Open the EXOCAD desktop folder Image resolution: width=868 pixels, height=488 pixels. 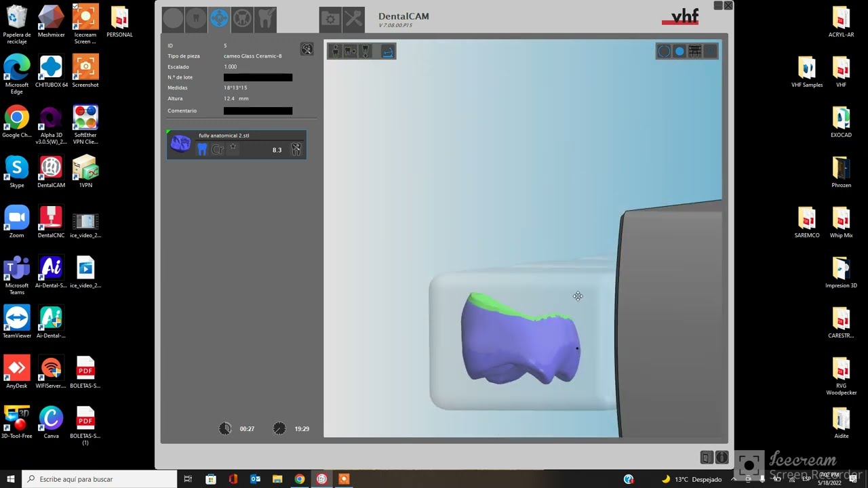pyautogui.click(x=841, y=122)
